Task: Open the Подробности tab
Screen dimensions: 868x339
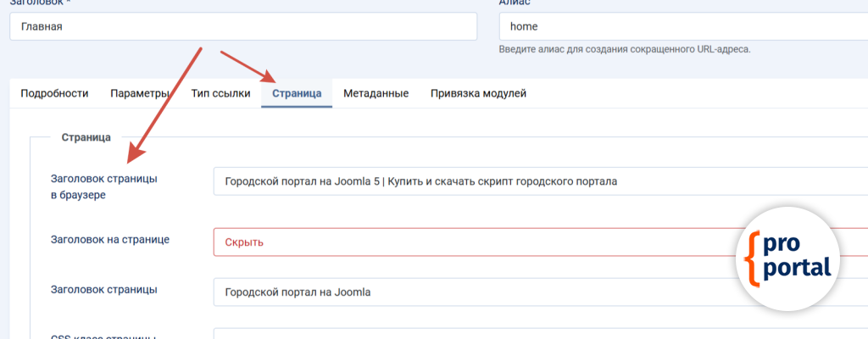Action: click(x=54, y=93)
